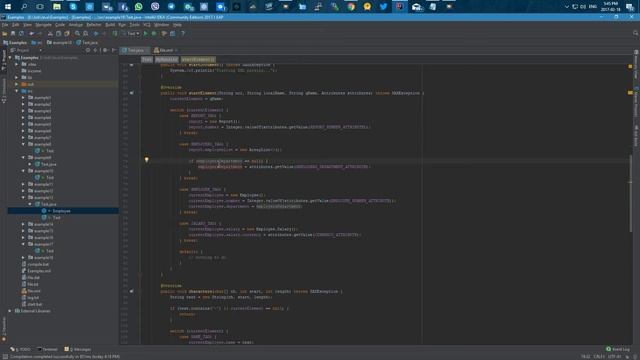The width and height of the screenshot is (640, 360).
Task: Click the Project panel settings gear icon
Action: (x=105, y=50)
